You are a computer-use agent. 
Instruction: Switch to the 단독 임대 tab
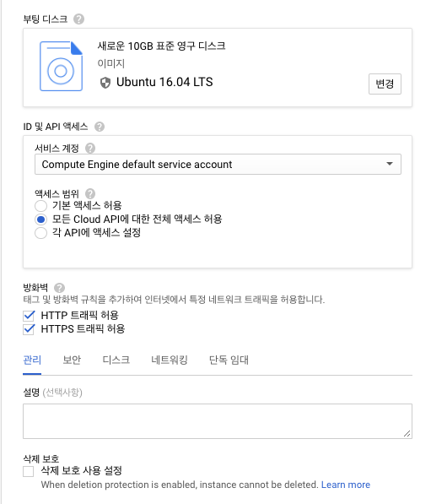229,360
